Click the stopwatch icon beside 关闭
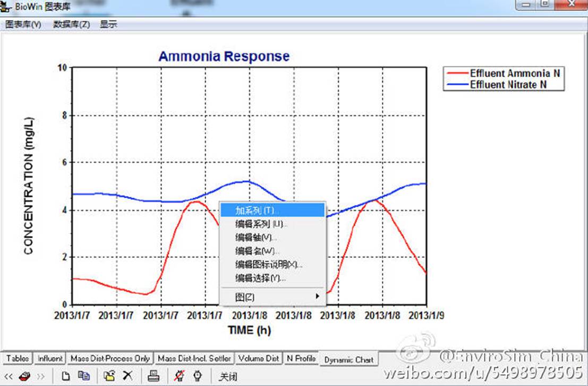588x386 pixels. (198, 376)
